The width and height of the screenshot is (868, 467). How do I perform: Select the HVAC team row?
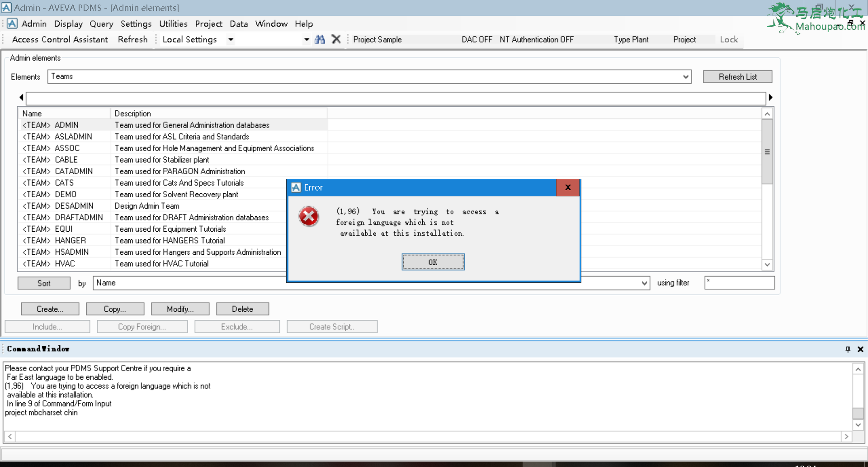pyautogui.click(x=153, y=263)
